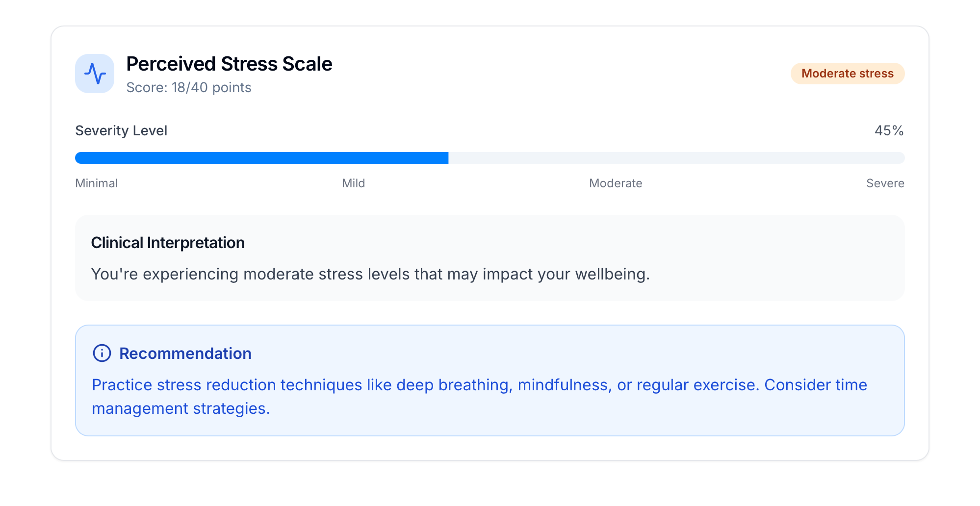Click the blue filled part of the severity bar
980x506 pixels.
point(261,158)
